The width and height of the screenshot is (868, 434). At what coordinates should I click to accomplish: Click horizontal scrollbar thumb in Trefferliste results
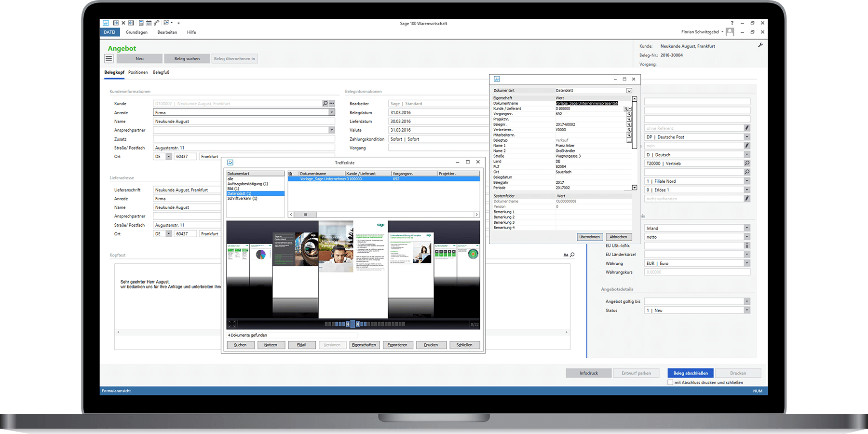pyautogui.click(x=305, y=215)
